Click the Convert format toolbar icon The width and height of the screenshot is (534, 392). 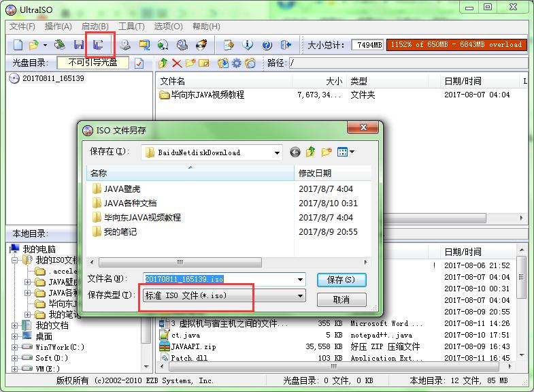[144, 45]
